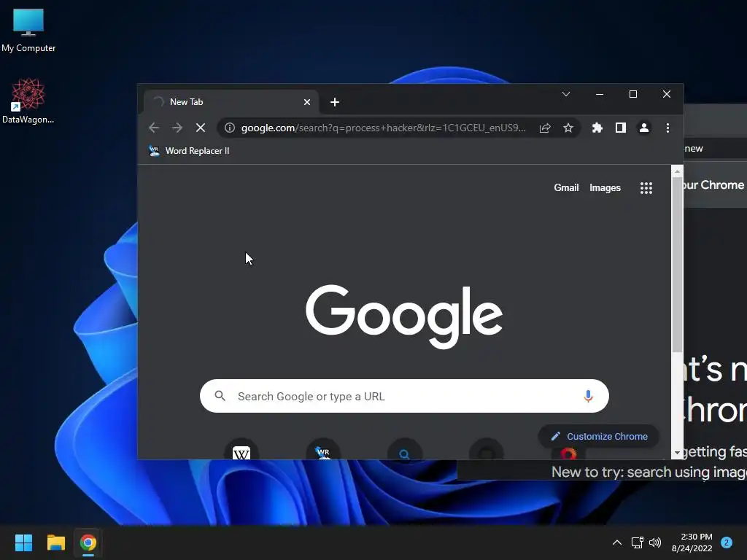The width and height of the screenshot is (747, 560).
Task: Open File Explorer from taskbar
Action: point(55,542)
